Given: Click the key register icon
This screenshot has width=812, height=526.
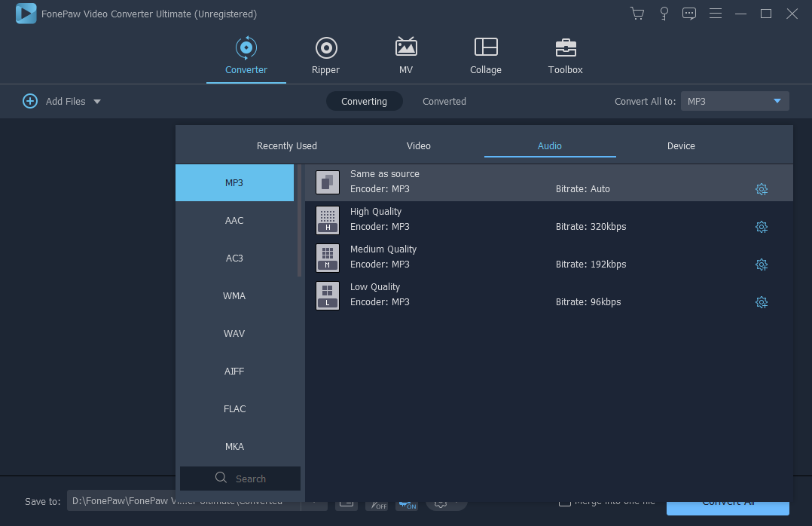Looking at the screenshot, I should click(x=664, y=14).
